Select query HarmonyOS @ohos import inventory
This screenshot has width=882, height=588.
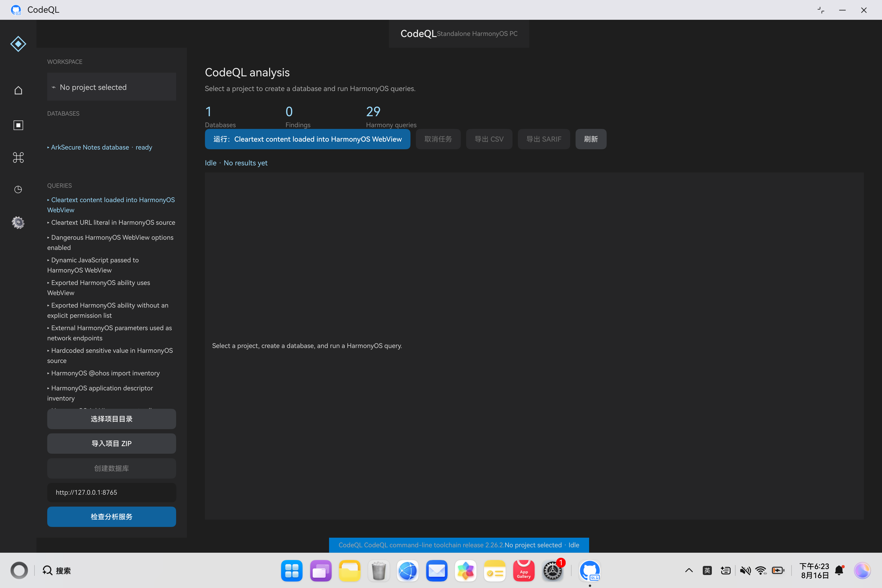tap(111, 373)
